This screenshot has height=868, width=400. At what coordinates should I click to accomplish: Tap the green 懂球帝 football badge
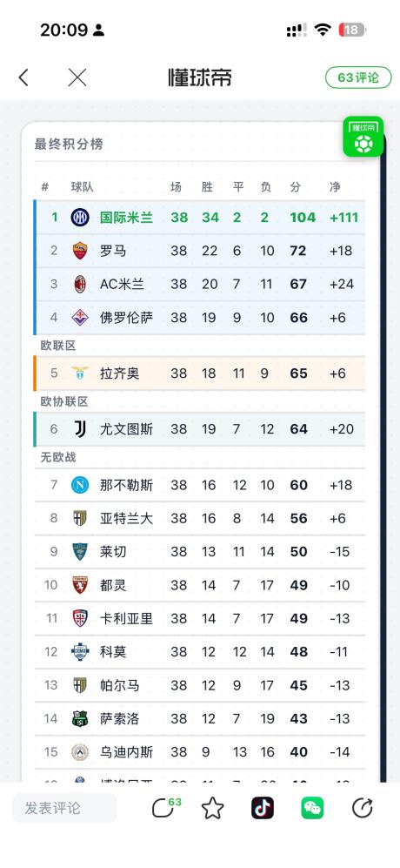[363, 136]
